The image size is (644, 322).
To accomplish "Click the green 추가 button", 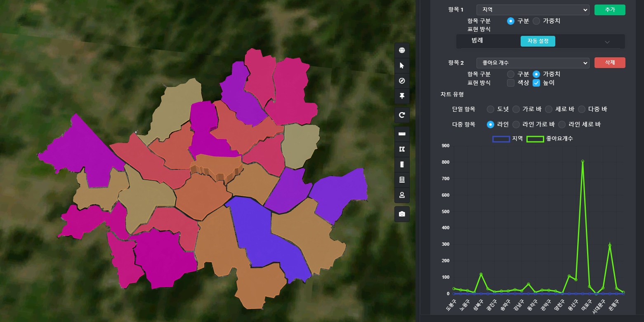I will [610, 10].
